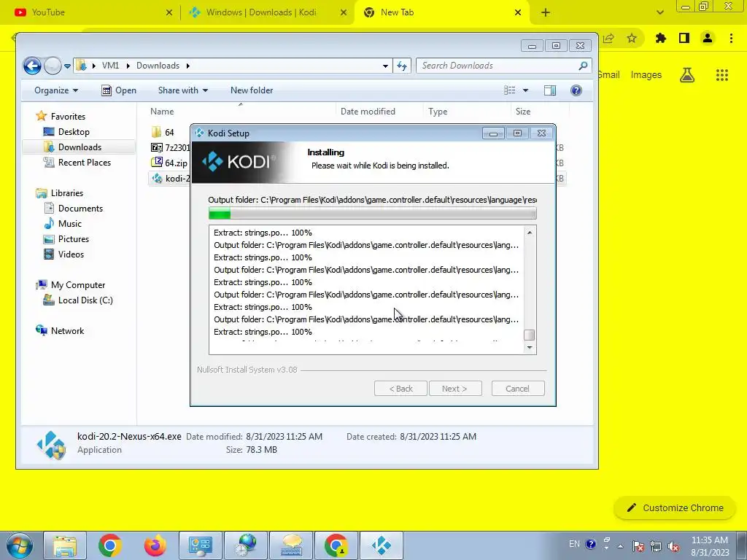Click the bookmark star icon in Chrome
This screenshot has height=560, width=747.
coord(632,38)
